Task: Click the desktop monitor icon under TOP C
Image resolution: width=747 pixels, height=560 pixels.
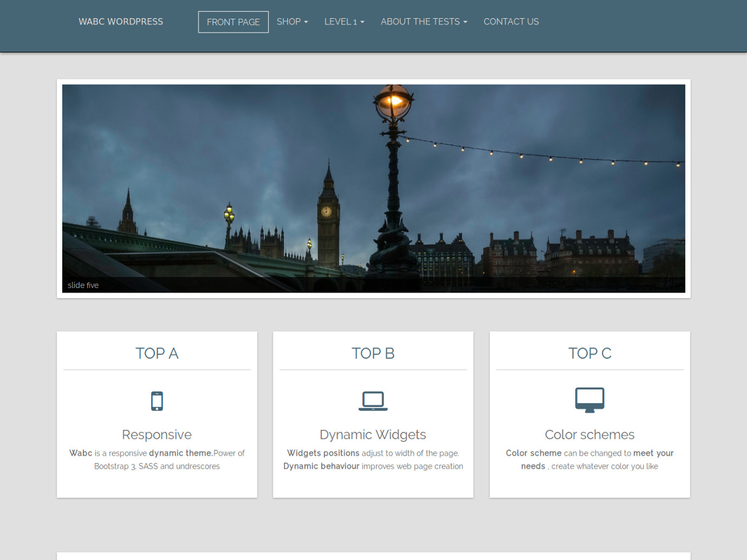Action: click(590, 400)
